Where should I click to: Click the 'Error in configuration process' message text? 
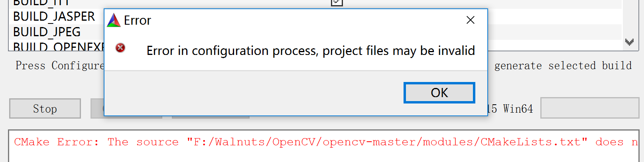[311, 51]
